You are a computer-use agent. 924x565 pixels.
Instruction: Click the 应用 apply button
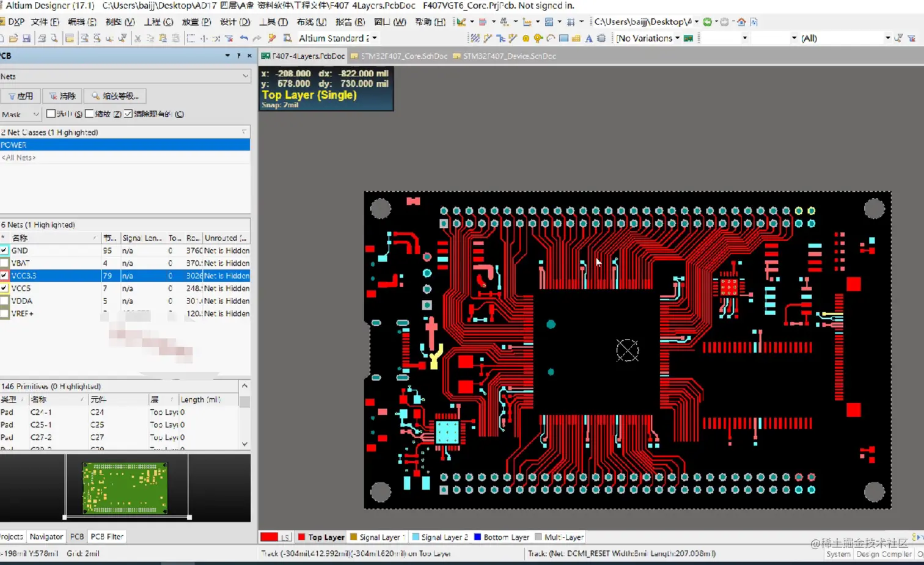point(21,96)
